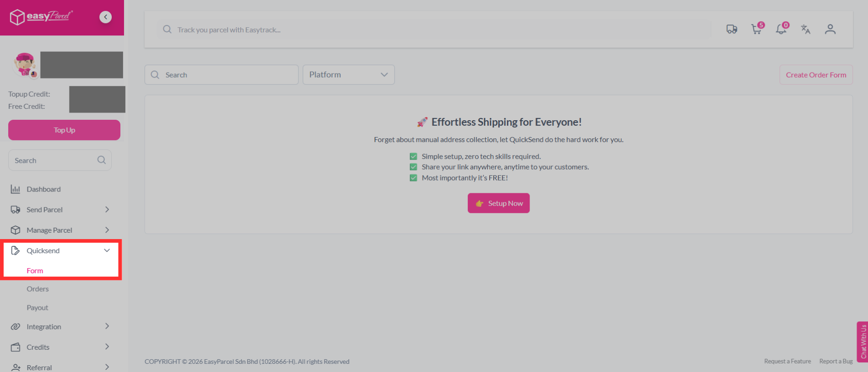Expand the Send Parcel menu

[60, 210]
